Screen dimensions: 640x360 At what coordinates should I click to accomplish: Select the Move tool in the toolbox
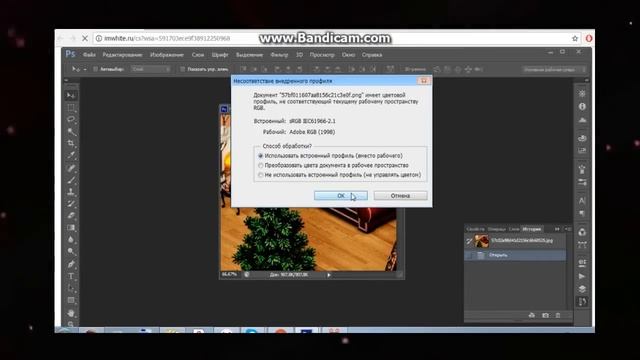pos(71,96)
